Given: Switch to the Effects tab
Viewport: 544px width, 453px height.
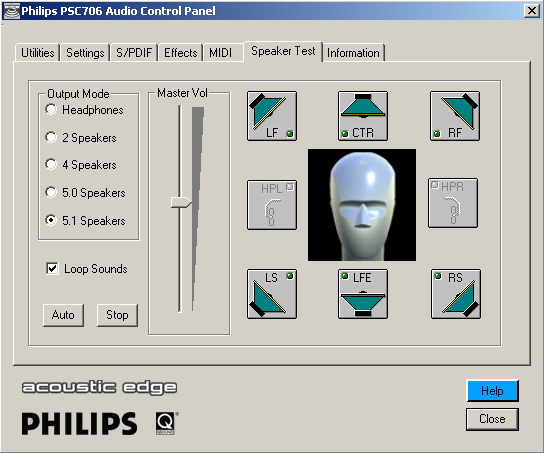Looking at the screenshot, I should (180, 53).
